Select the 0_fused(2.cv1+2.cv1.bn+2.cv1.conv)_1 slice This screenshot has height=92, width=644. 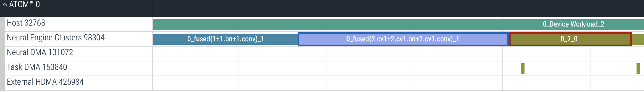point(403,39)
